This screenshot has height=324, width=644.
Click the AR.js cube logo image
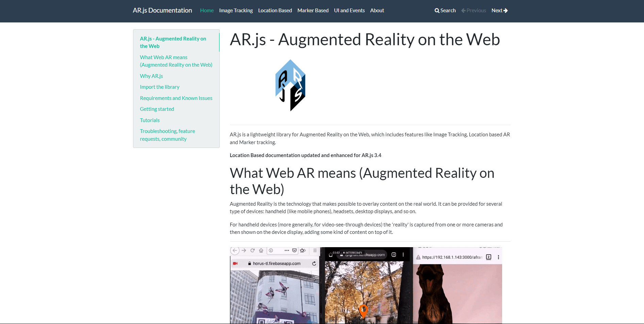290,85
